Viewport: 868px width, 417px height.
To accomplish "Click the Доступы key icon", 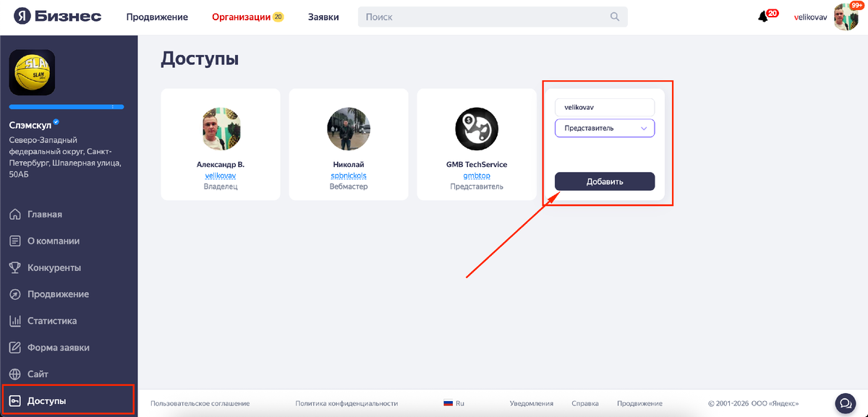I will 14,401.
